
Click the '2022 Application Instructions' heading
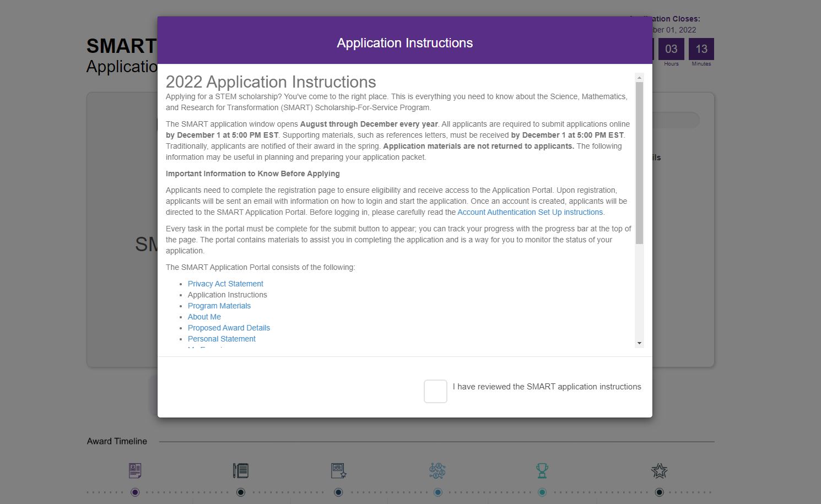[x=271, y=82]
